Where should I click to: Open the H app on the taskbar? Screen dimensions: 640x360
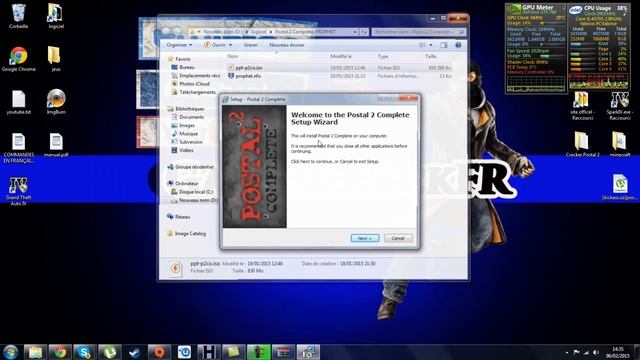pos(209,352)
